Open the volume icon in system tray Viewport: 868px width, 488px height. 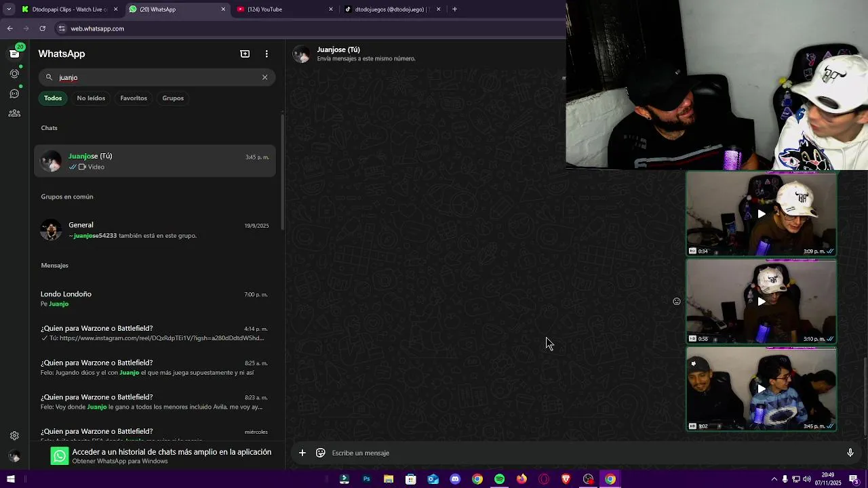pyautogui.click(x=806, y=479)
